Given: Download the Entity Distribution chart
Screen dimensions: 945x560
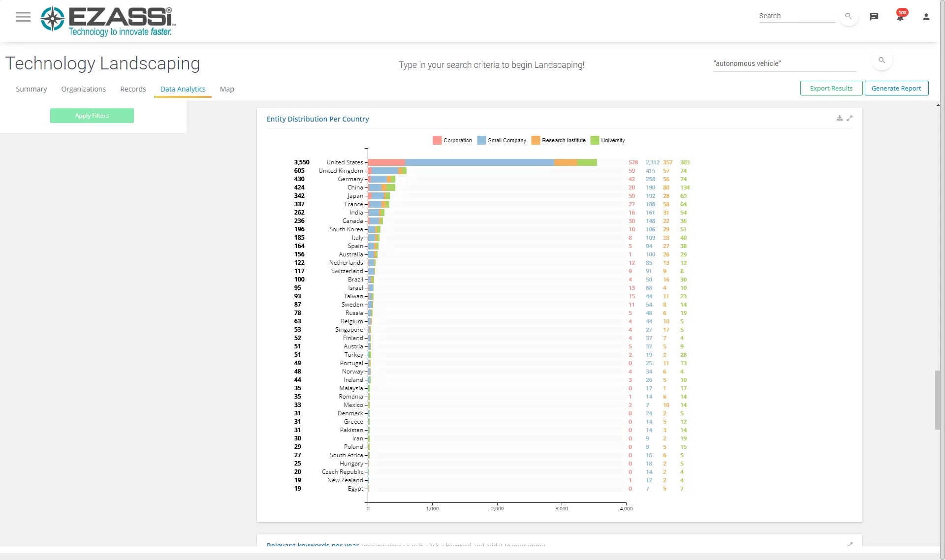Looking at the screenshot, I should [839, 118].
